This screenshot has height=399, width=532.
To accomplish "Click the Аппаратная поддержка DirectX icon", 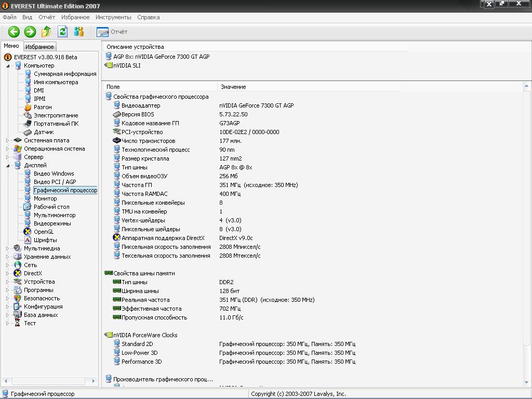I will 117,238.
